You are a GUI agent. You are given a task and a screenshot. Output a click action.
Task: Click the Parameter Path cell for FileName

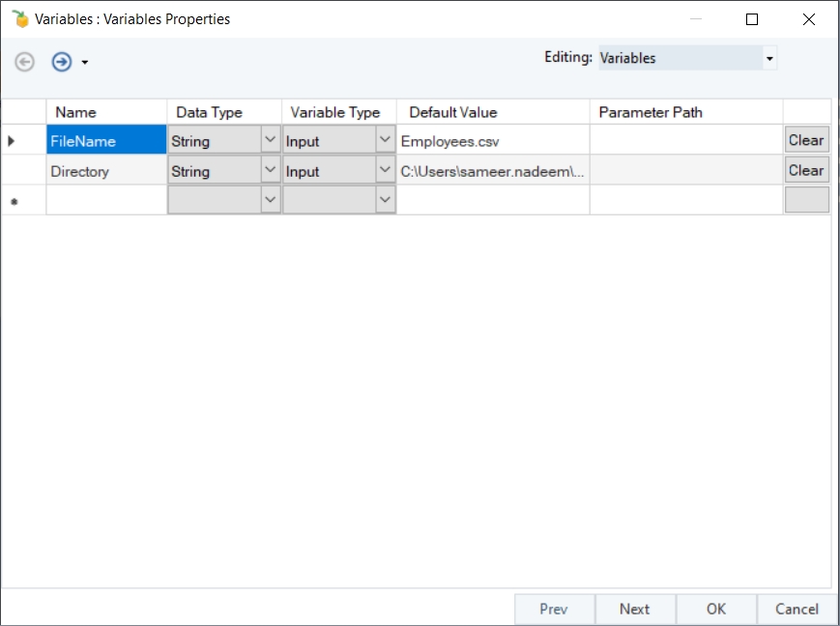click(x=685, y=141)
